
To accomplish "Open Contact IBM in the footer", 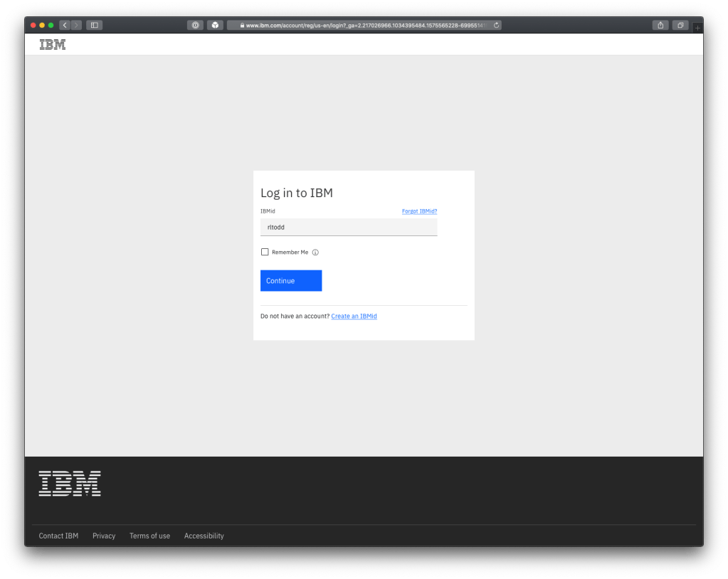I will [58, 536].
